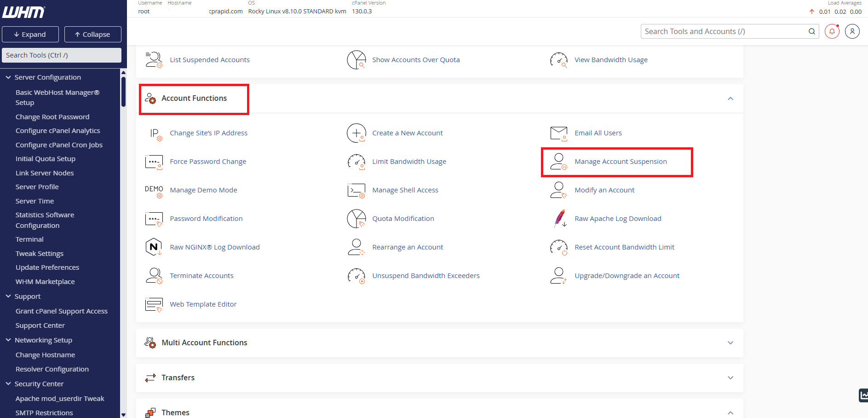Image resolution: width=868 pixels, height=418 pixels.
Task: Click the Raw Apache Log Download feather icon
Action: 560,219
